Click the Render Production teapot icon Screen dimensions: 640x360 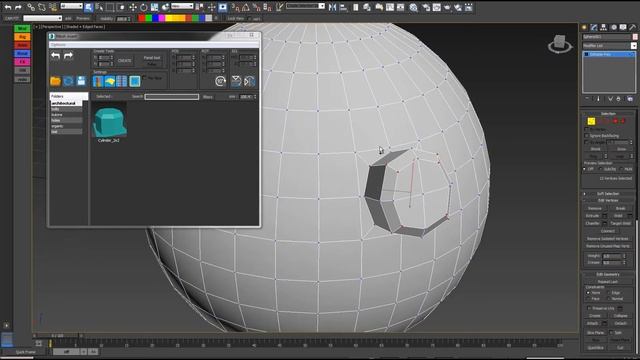(x=447, y=7)
